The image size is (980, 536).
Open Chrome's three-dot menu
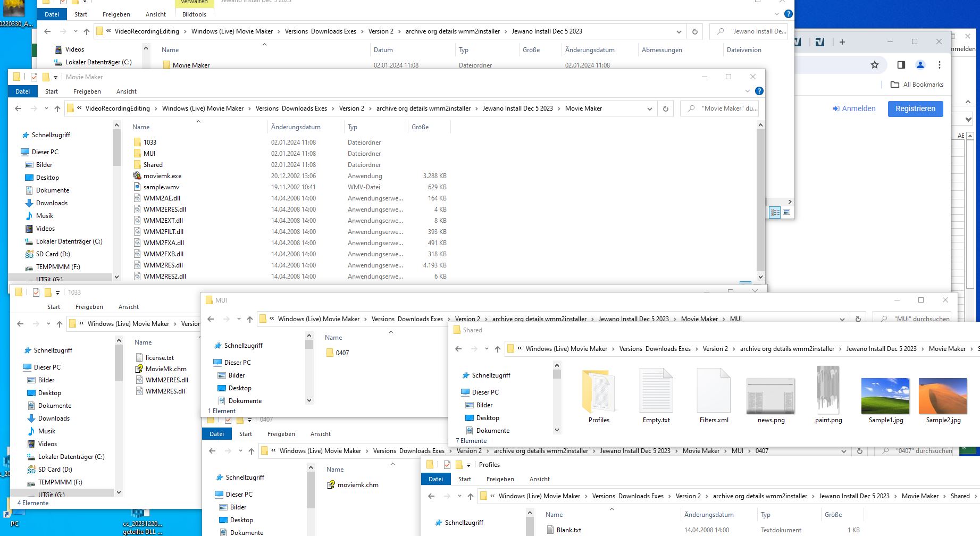coord(940,65)
